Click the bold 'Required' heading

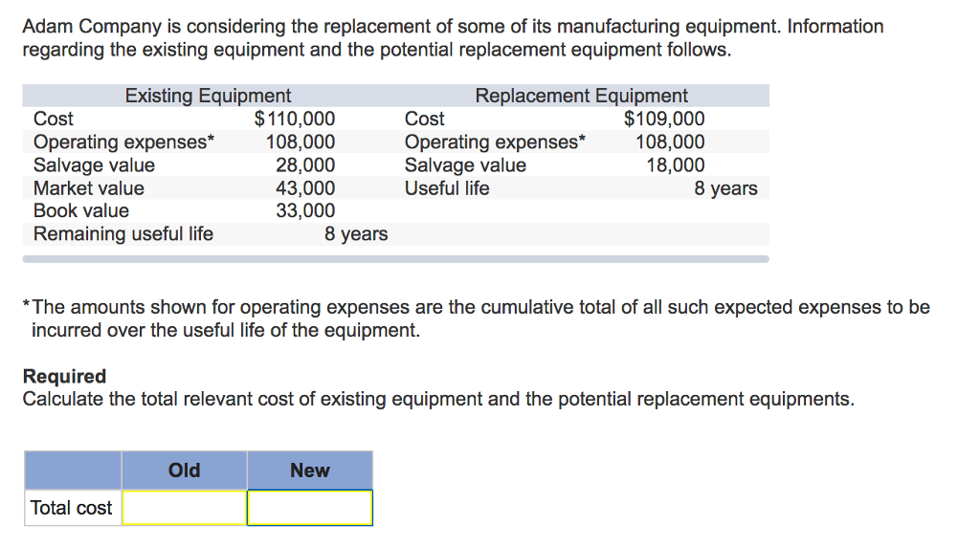64,376
